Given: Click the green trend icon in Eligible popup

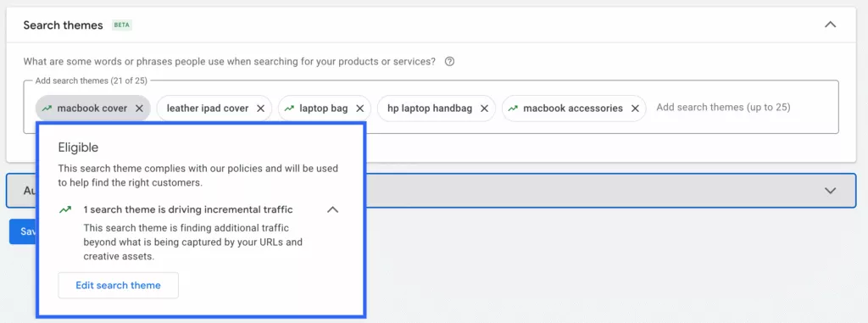Looking at the screenshot, I should 66,209.
